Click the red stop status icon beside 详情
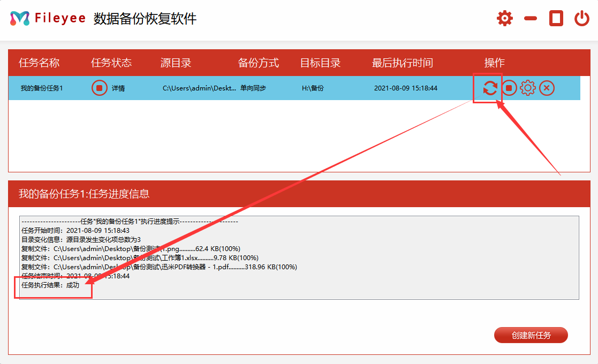598x364 pixels. pyautogui.click(x=99, y=88)
